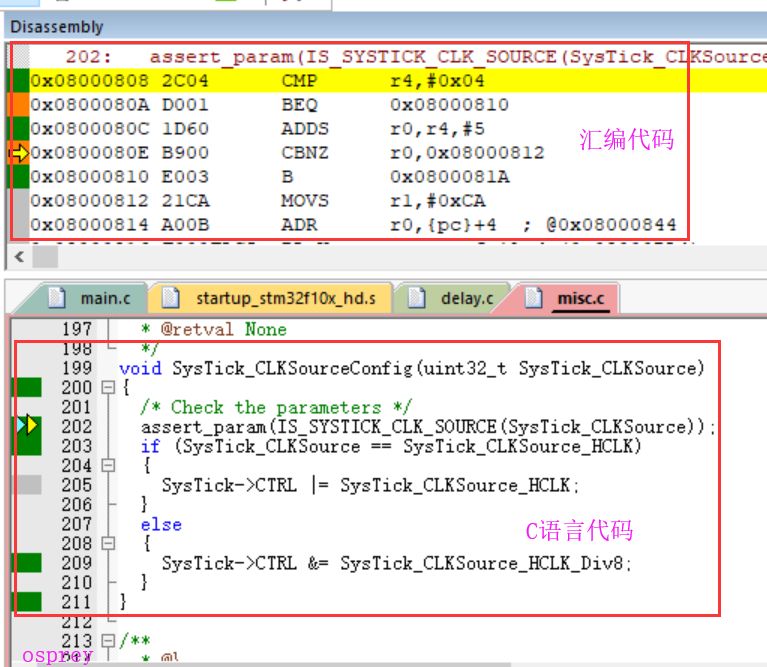The height and width of the screenshot is (667, 767).
Task: Switch to the main.c tab
Action: 88,298
